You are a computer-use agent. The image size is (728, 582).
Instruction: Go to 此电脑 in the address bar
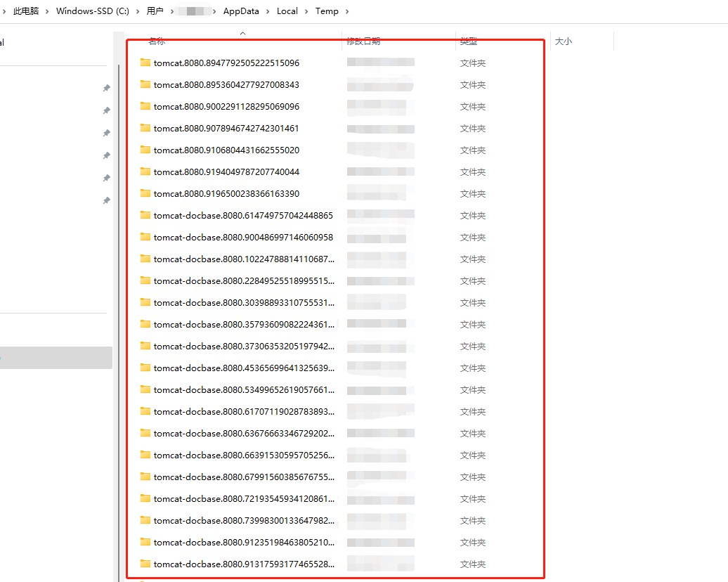26,11
